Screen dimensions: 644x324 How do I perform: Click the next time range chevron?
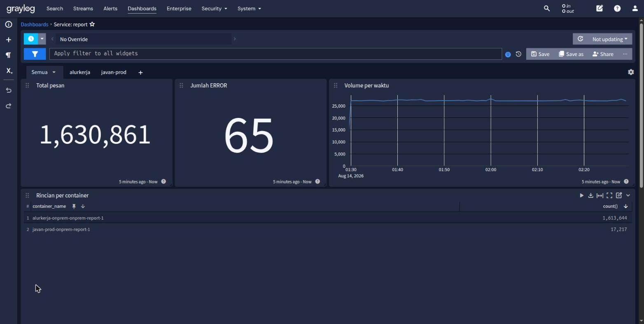(235, 39)
